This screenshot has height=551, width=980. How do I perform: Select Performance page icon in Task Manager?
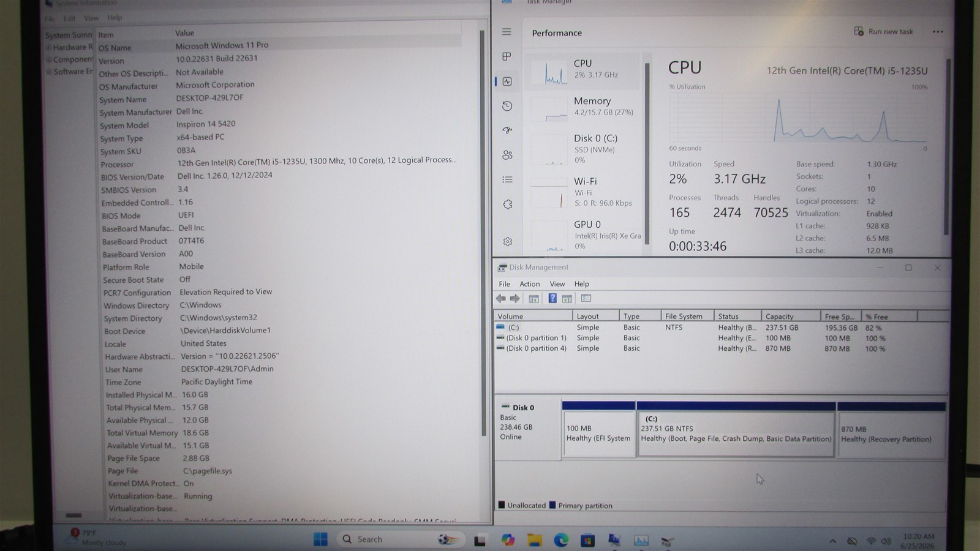coord(507,81)
